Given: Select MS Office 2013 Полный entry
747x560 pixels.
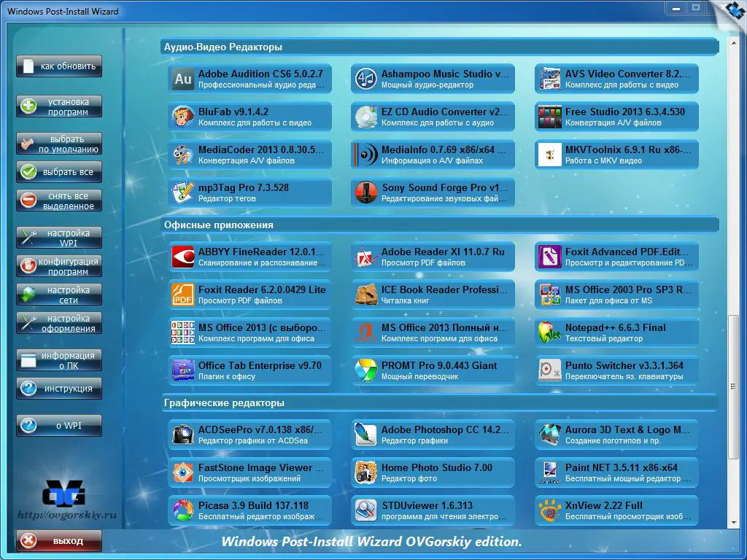Looking at the screenshot, I should coord(433,332).
